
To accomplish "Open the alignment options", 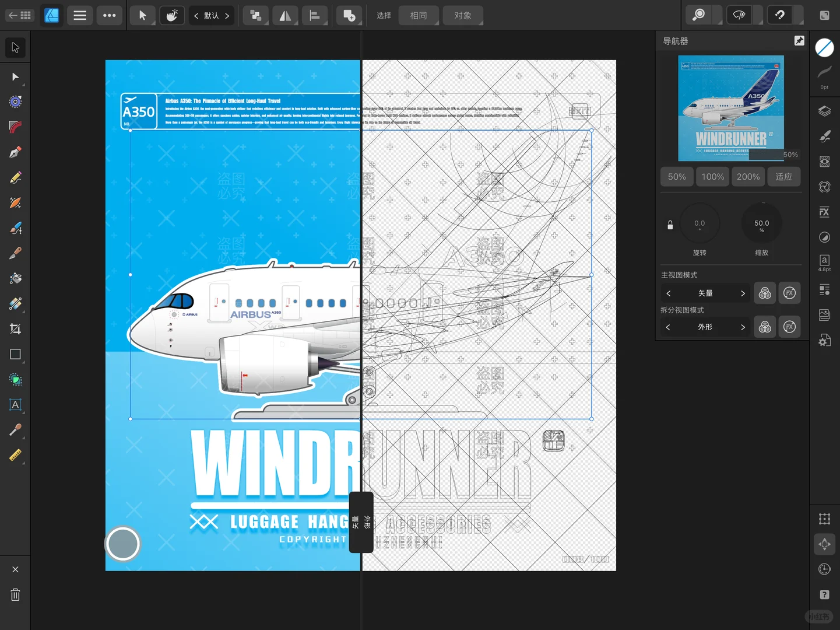I will pos(315,15).
